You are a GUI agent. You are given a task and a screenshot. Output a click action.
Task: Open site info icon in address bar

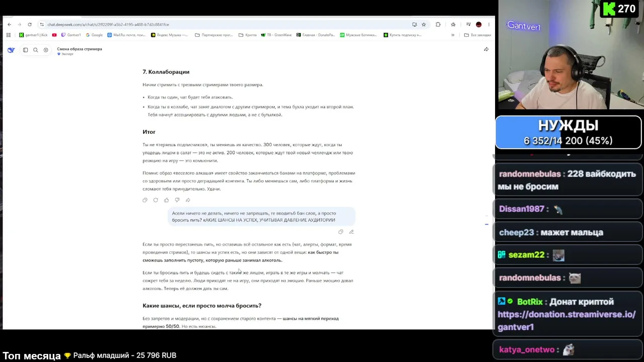(x=42, y=24)
